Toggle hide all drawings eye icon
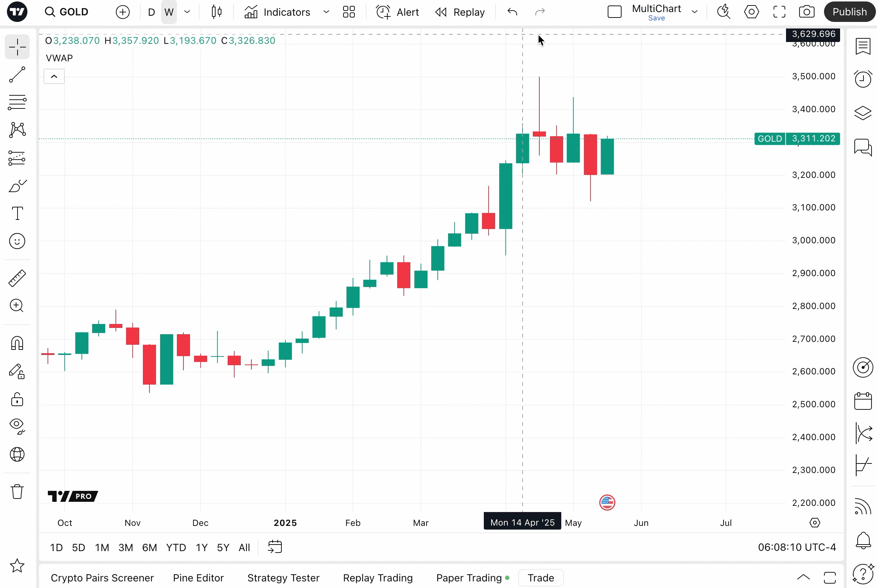 coord(17,426)
